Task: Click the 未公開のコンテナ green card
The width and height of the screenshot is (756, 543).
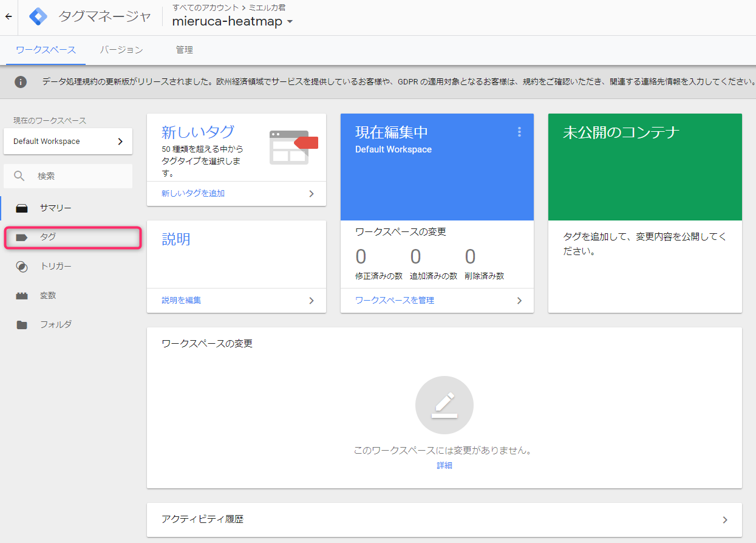Action: point(645,167)
